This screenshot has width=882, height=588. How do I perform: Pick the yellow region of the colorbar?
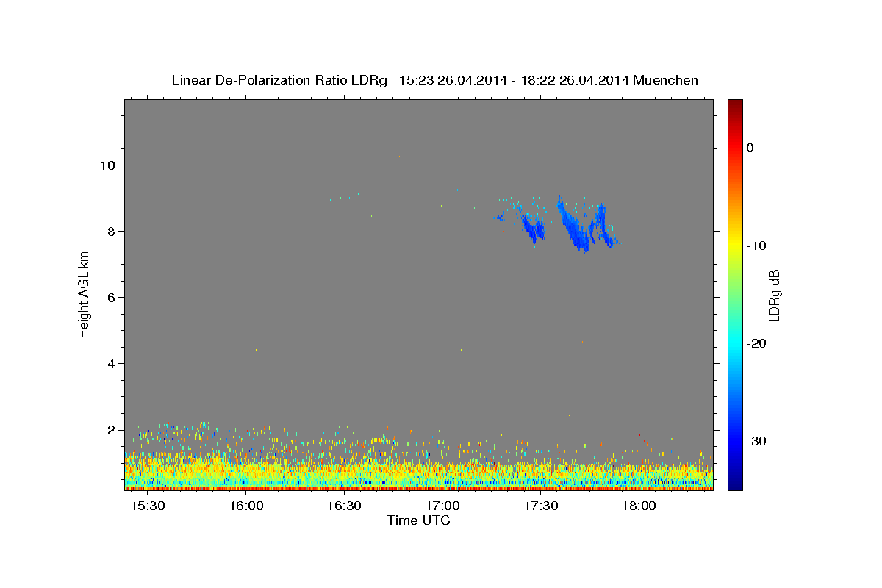point(735,243)
